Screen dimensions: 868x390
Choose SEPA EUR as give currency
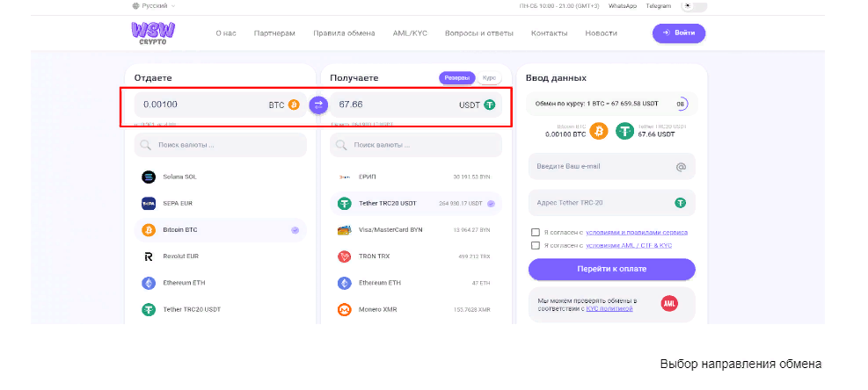178,204
